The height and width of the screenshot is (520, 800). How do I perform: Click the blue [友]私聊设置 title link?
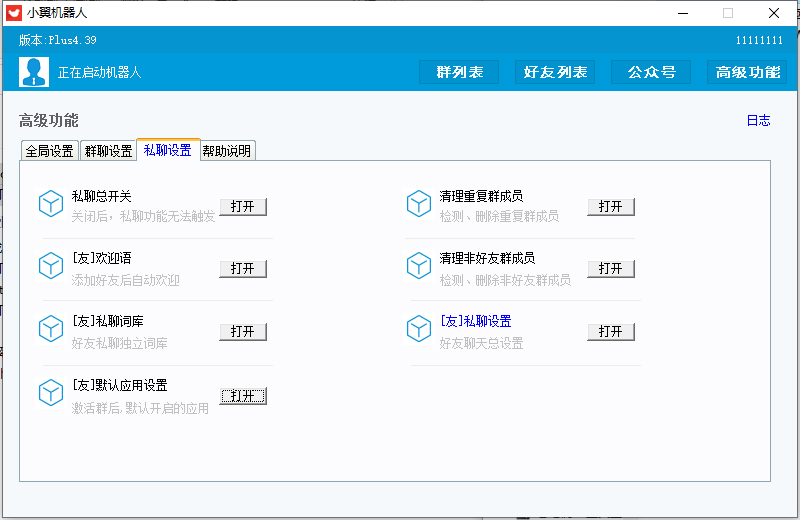pos(476,321)
